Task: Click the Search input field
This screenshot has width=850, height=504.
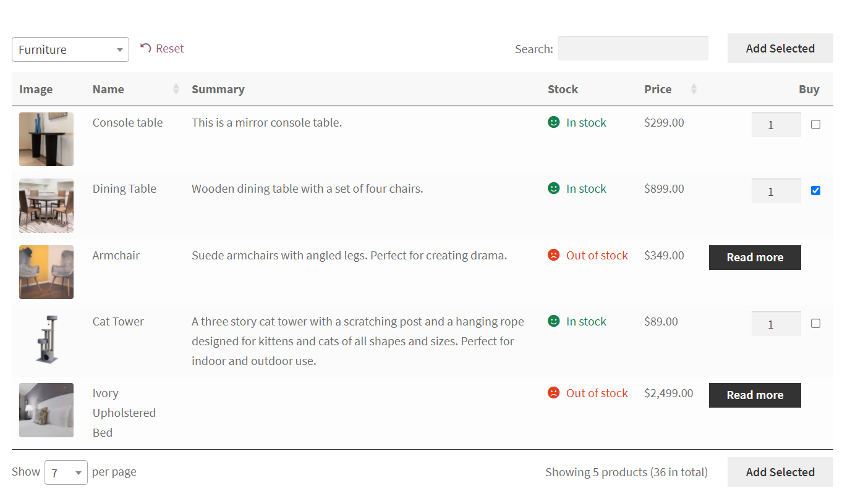Action: coord(633,48)
